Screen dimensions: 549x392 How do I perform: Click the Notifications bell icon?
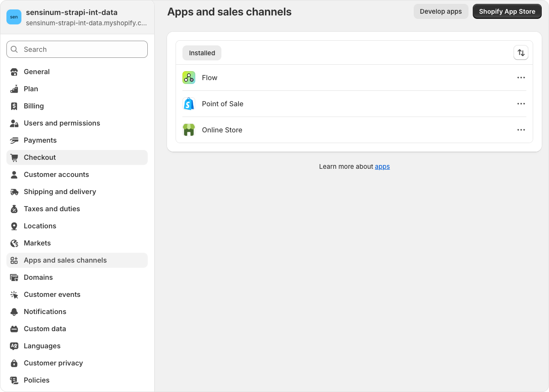pyautogui.click(x=14, y=311)
